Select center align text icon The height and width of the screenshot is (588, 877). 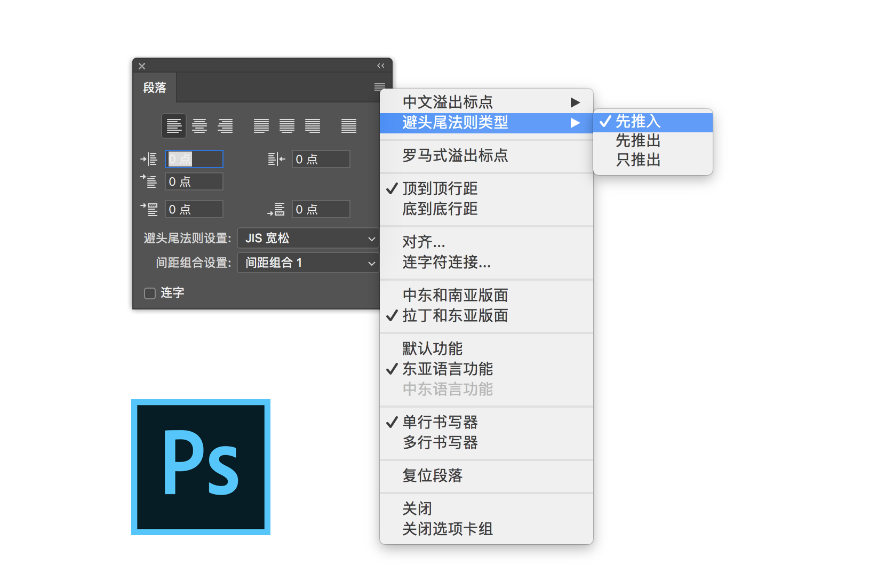(x=200, y=126)
